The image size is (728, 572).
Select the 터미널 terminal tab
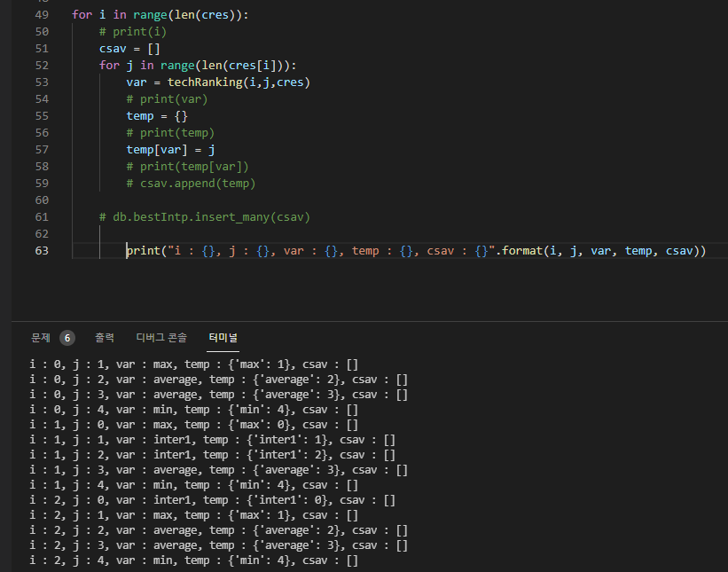(223, 338)
